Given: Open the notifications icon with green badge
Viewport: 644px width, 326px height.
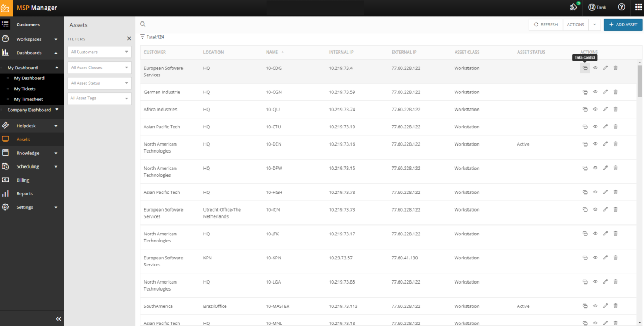Looking at the screenshot, I should pyautogui.click(x=574, y=8).
